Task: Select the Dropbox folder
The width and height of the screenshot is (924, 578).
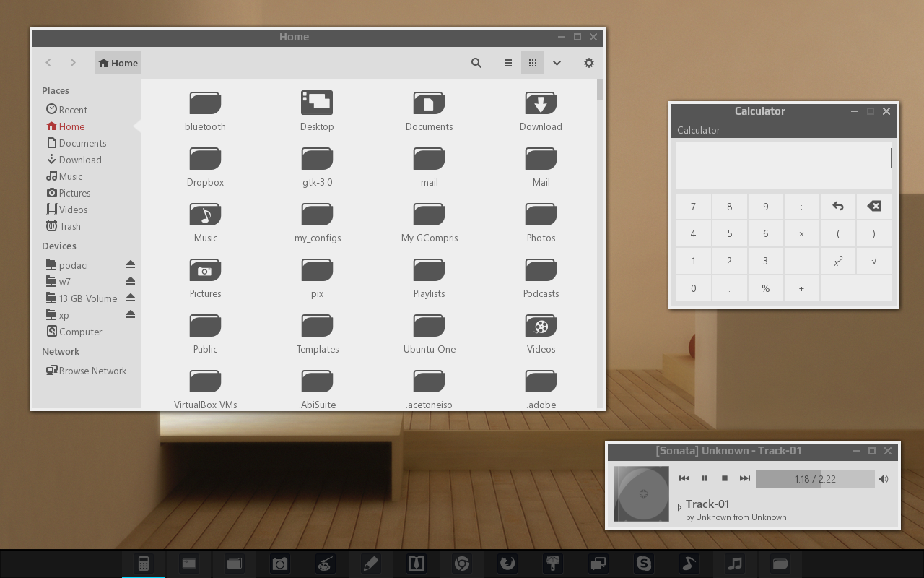Action: [x=205, y=159]
